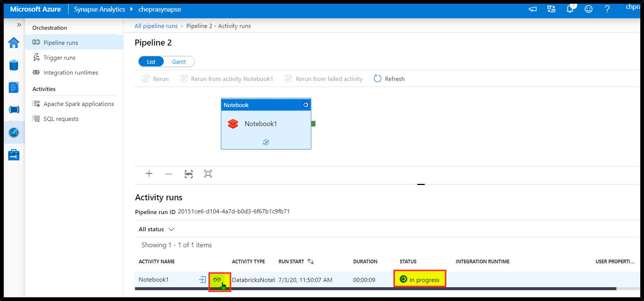Open the Data hub cylinder icon
The width and height of the screenshot is (644, 301).
tap(14, 65)
